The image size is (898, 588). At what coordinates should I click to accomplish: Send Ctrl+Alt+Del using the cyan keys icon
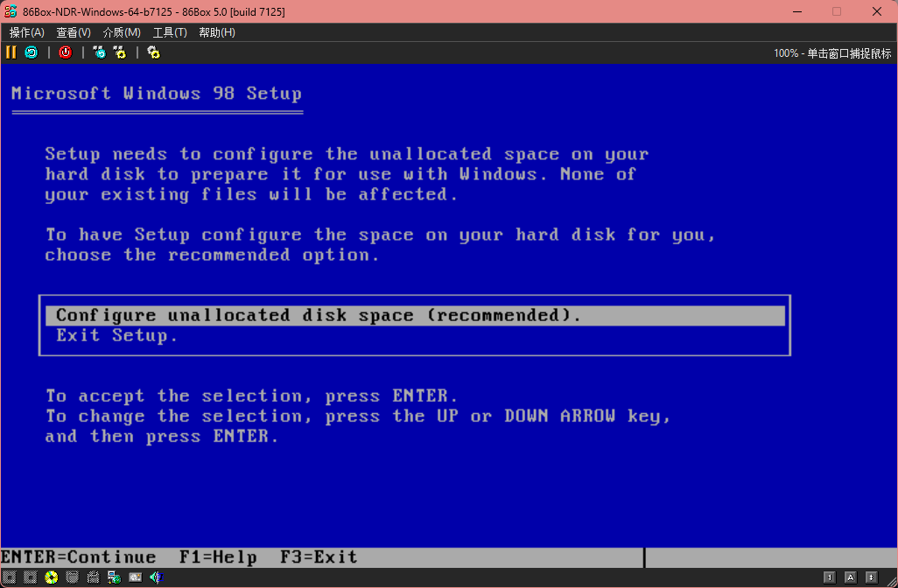click(100, 52)
